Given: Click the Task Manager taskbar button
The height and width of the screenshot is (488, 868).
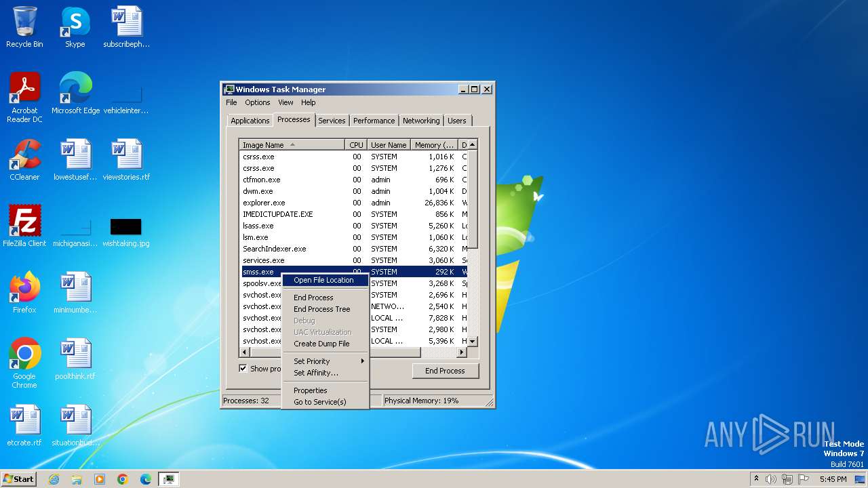Looking at the screenshot, I should point(168,479).
